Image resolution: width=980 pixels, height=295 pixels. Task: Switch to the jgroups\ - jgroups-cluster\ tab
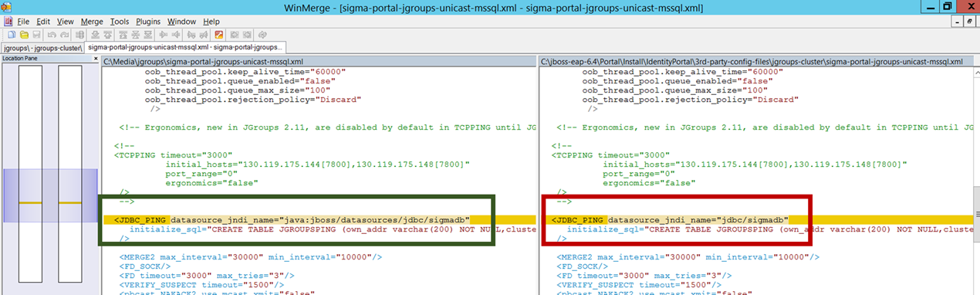pos(42,47)
